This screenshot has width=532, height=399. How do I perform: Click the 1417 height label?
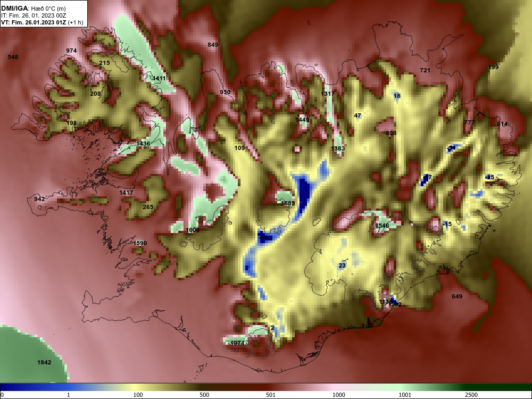[x=126, y=193]
